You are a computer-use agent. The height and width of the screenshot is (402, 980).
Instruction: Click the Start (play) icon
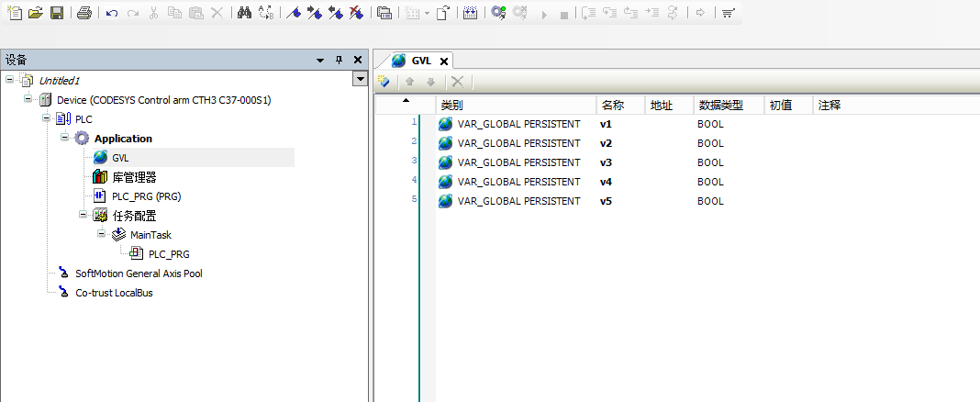click(544, 14)
